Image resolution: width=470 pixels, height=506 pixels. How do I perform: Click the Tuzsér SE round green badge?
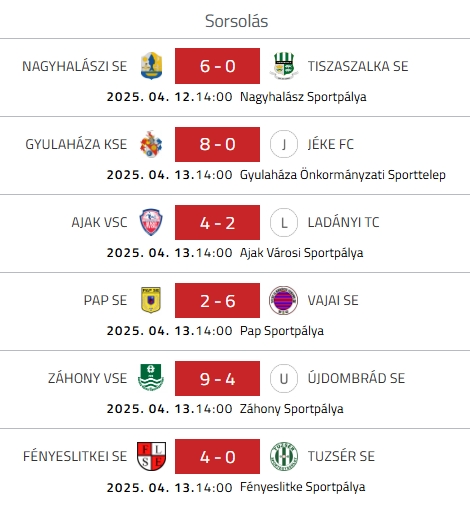tap(284, 456)
